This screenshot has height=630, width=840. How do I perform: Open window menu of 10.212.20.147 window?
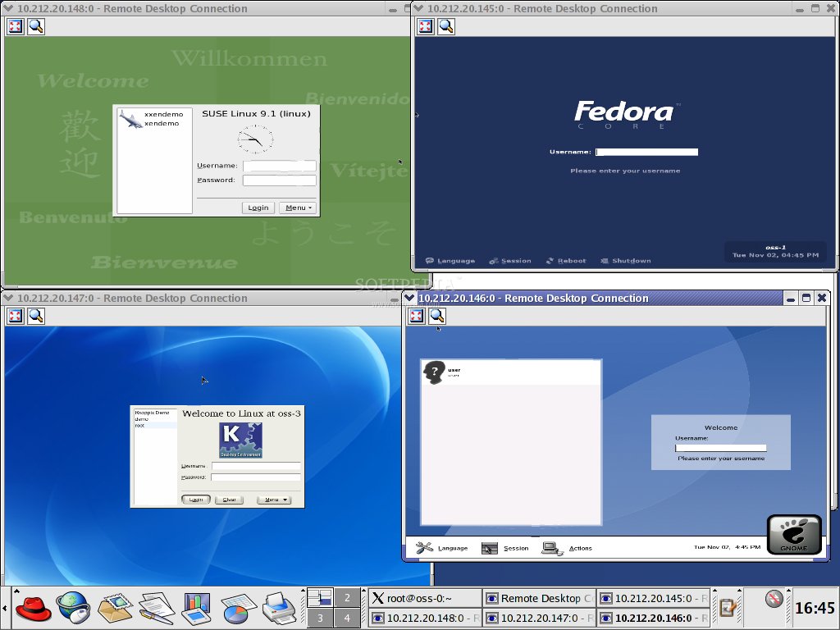coord(8,298)
